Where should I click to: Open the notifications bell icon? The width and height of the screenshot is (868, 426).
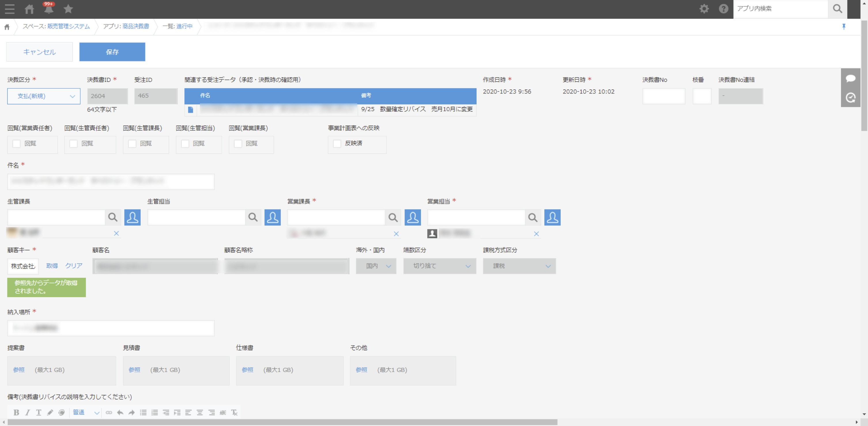pos(48,9)
